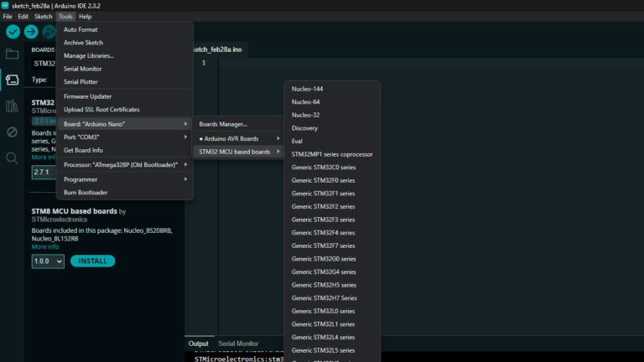Choose Auto Format from Tools menu
Image resolution: width=644 pixels, height=362 pixels.
point(80,29)
